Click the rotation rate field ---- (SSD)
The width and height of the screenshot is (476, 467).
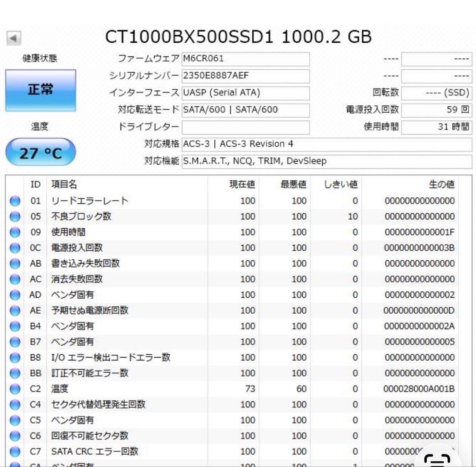click(436, 93)
